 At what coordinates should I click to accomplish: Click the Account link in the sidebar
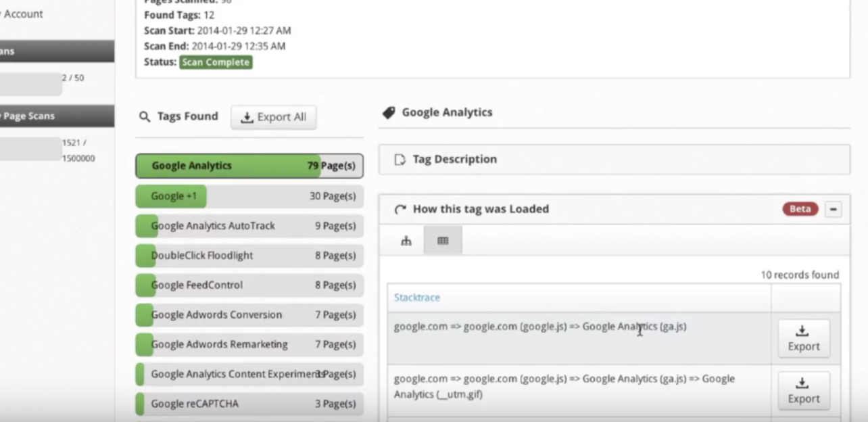click(x=23, y=14)
